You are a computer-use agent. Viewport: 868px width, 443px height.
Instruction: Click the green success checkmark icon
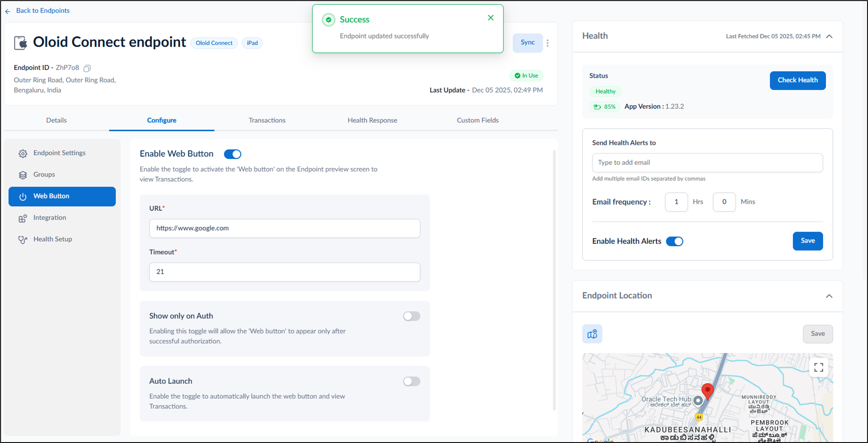pos(329,19)
